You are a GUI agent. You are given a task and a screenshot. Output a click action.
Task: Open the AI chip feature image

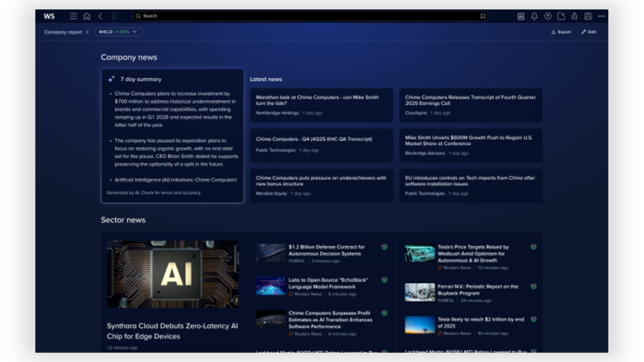173,274
